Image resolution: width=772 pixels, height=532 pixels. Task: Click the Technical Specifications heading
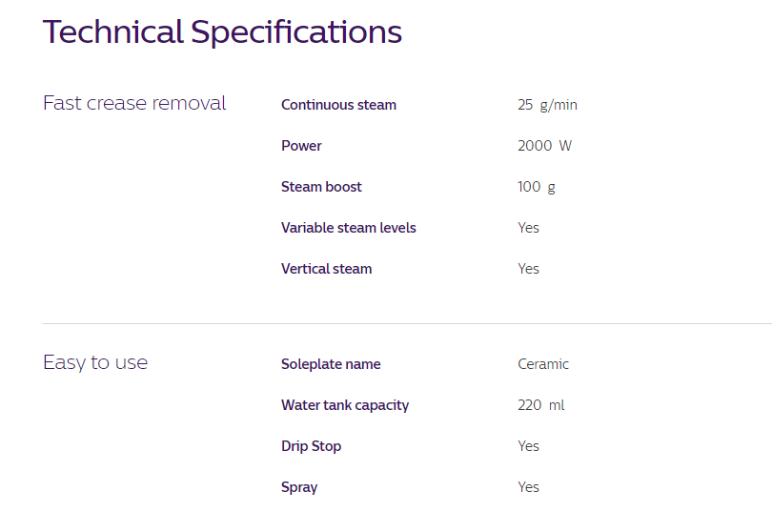tap(222, 32)
